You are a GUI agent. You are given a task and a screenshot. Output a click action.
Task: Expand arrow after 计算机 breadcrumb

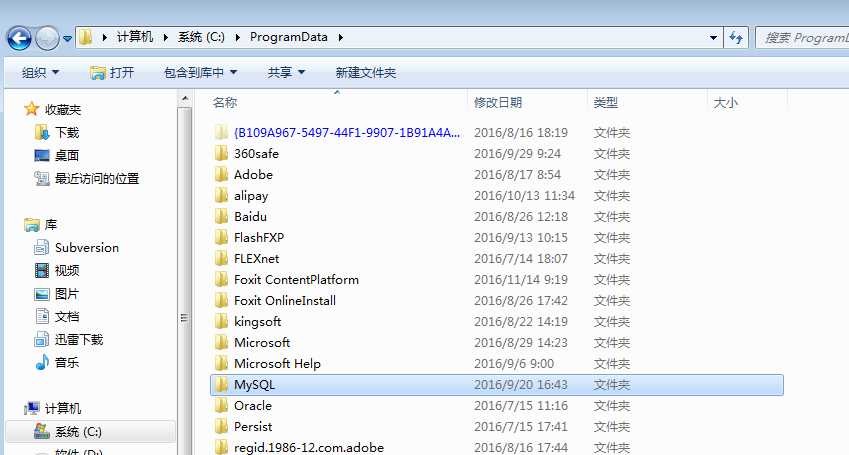coord(166,37)
